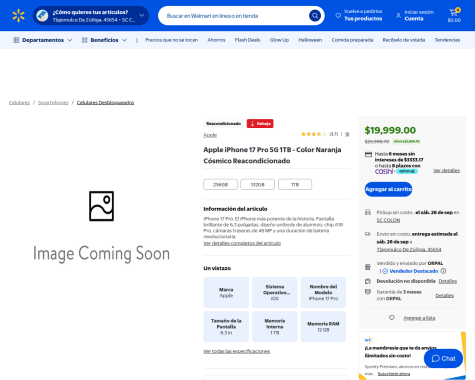Select the 1TB storage option
This screenshot has width=475, height=380.
[x=295, y=184]
